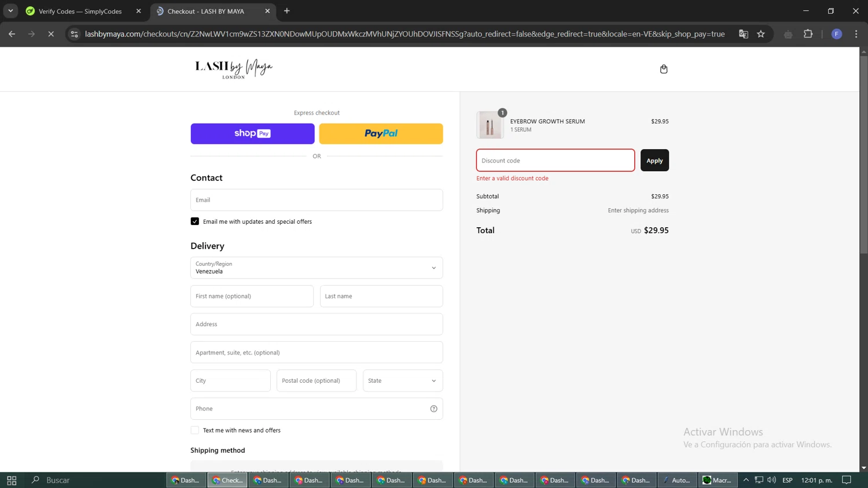Open the tab search dropdown arrow

10,11
